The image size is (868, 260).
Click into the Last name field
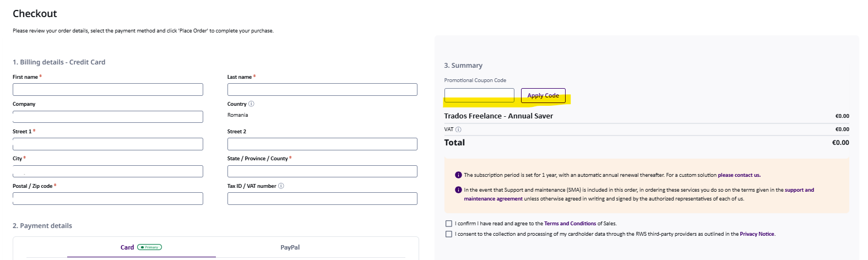click(322, 90)
